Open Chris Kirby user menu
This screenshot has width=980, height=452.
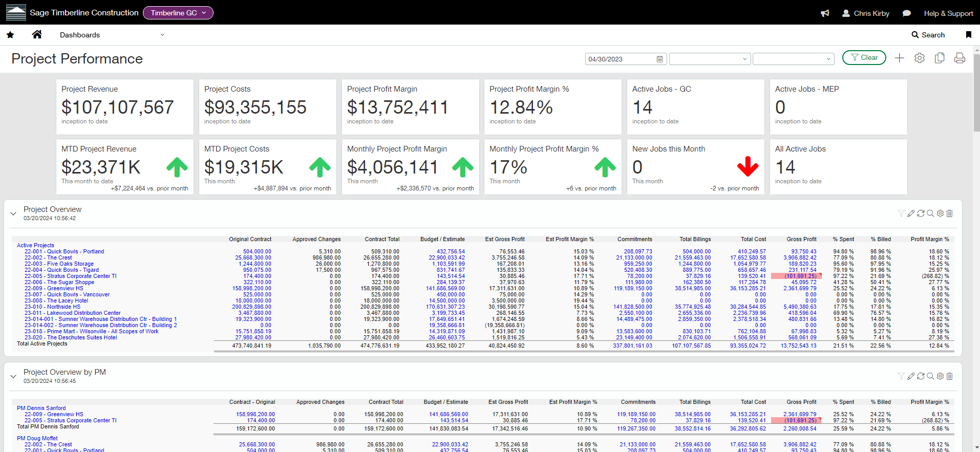pyautogui.click(x=866, y=13)
